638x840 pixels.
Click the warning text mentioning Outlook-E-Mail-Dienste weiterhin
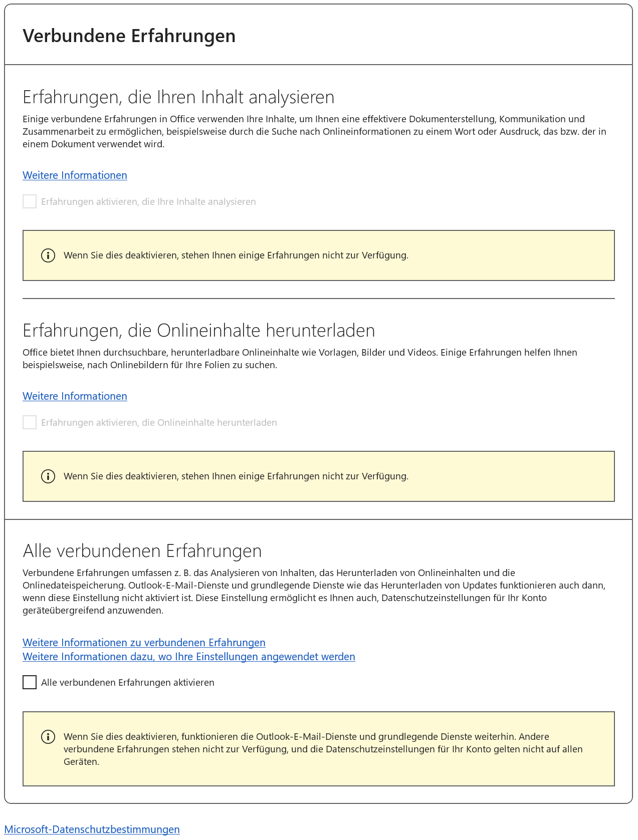point(323,749)
